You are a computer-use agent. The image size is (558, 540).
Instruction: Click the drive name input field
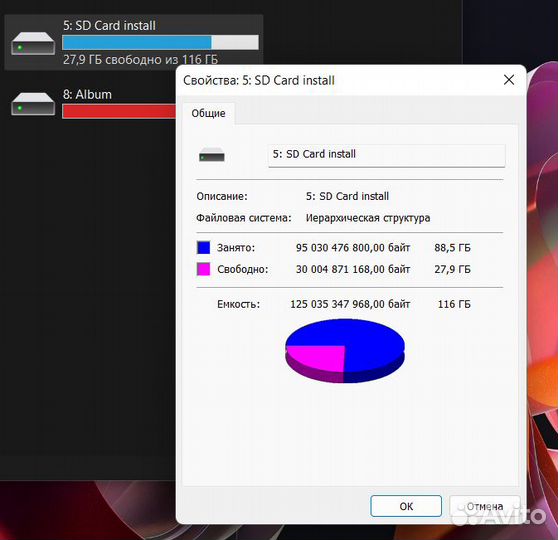click(386, 155)
